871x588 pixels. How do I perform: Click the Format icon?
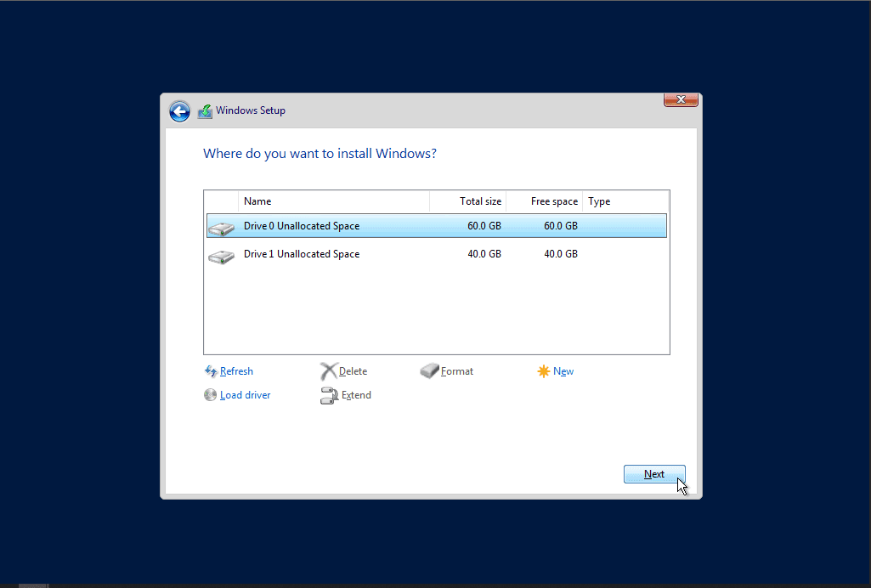(429, 370)
